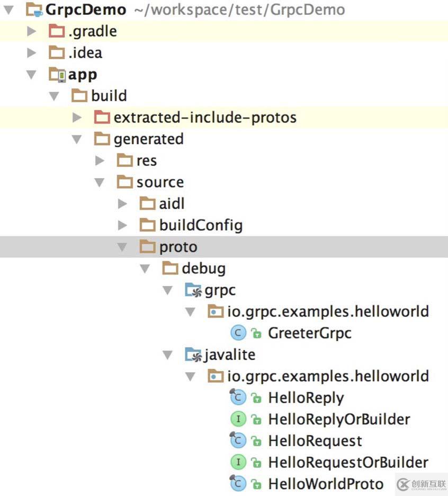Screen dimensions: 448x496
Task: Click the red .gradle folder icon
Action: pyautogui.click(x=57, y=31)
